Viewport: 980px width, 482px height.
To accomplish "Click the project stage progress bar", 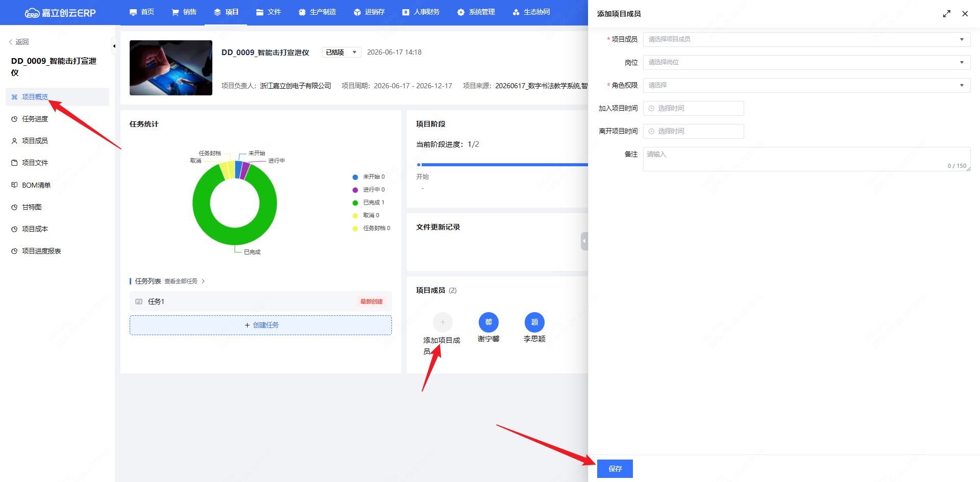I will pyautogui.click(x=502, y=165).
